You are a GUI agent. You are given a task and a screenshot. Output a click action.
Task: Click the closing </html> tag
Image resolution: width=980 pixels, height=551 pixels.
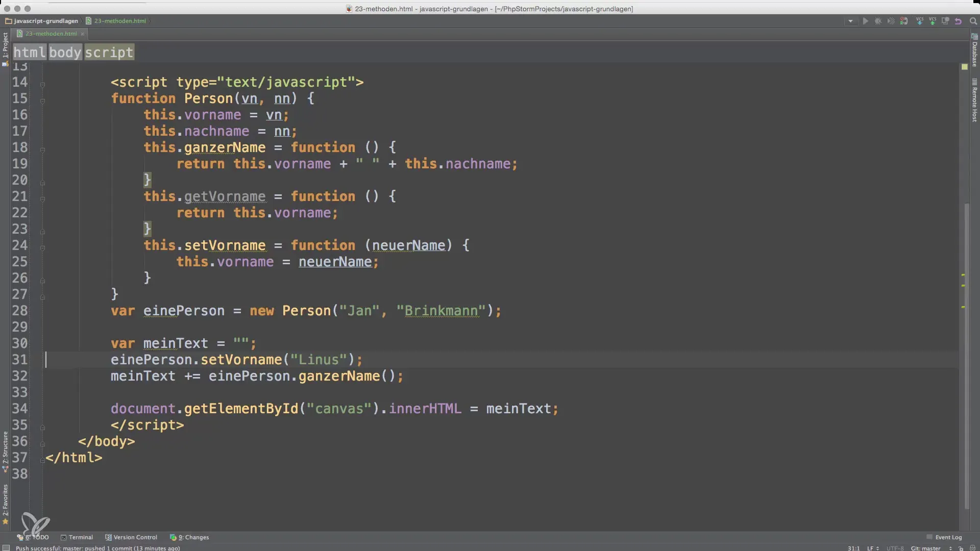coord(74,458)
